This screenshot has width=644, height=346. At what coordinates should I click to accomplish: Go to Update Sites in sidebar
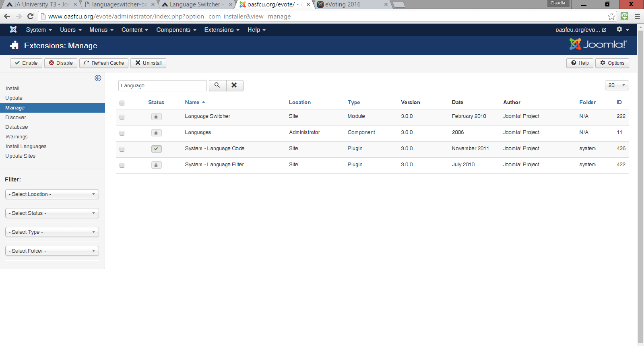[x=21, y=156]
